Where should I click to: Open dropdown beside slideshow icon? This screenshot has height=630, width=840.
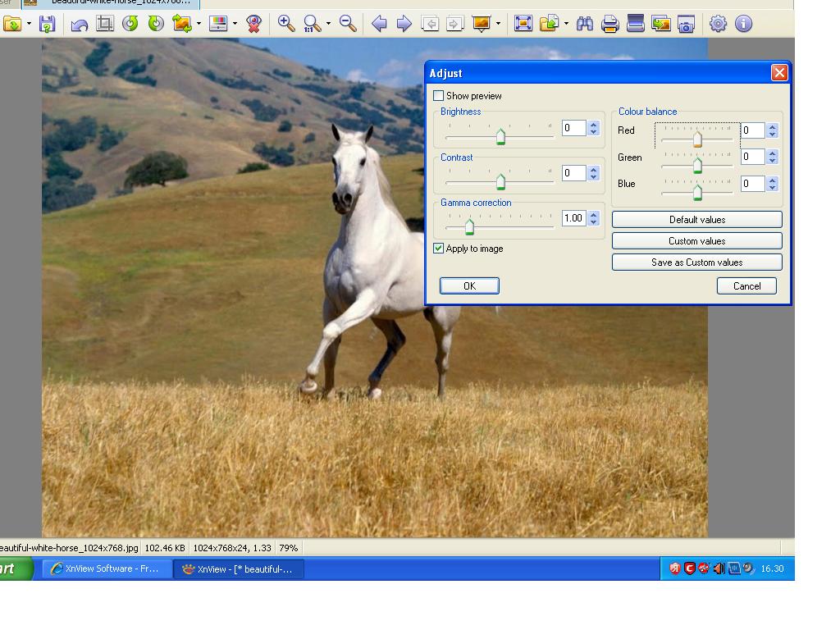pos(498,24)
